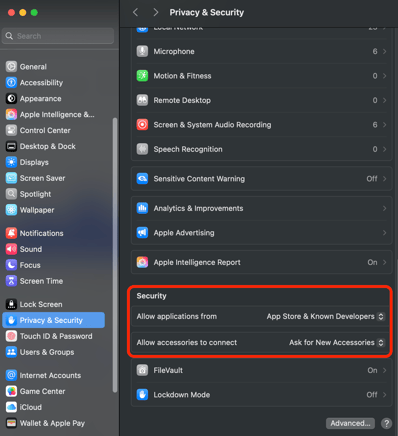Viewport: 398px width, 436px height.
Task: Open the Users & Groups icon
Action: click(x=11, y=352)
